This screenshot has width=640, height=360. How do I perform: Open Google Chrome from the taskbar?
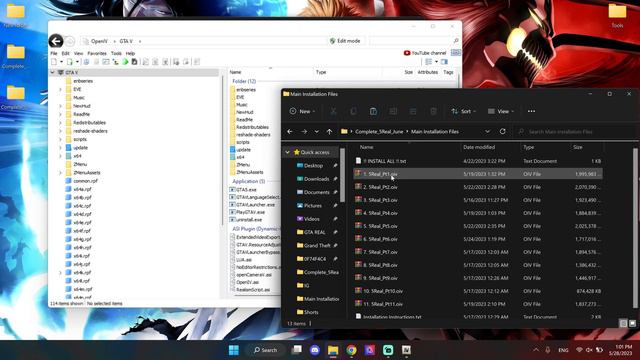[351, 350]
